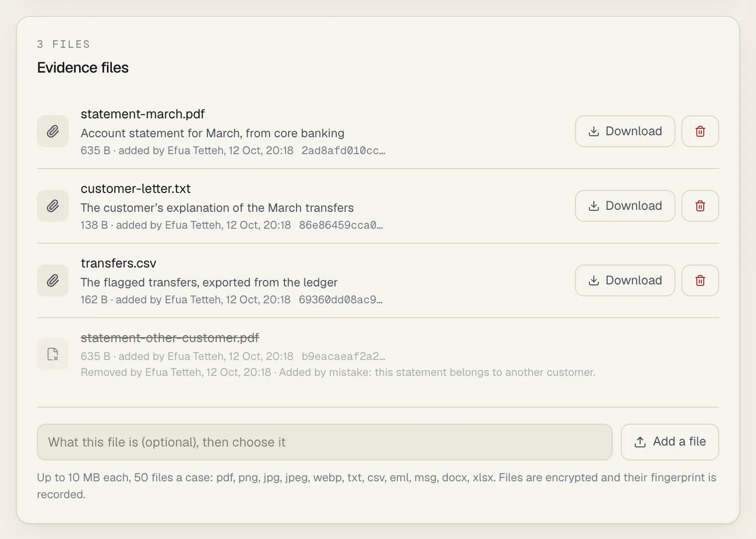756x539 pixels.
Task: Remove customer-letter.txt with the trash icon
Action: (700, 206)
